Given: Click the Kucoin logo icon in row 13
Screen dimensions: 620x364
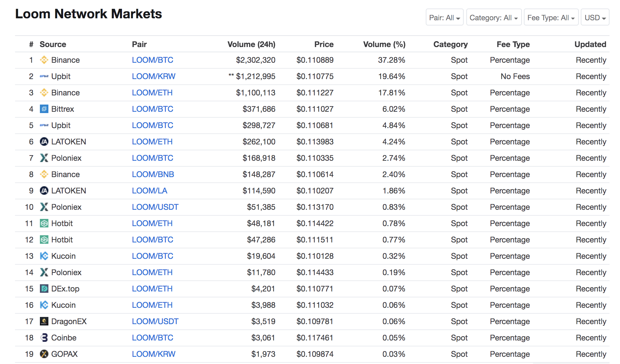Looking at the screenshot, I should click(44, 256).
